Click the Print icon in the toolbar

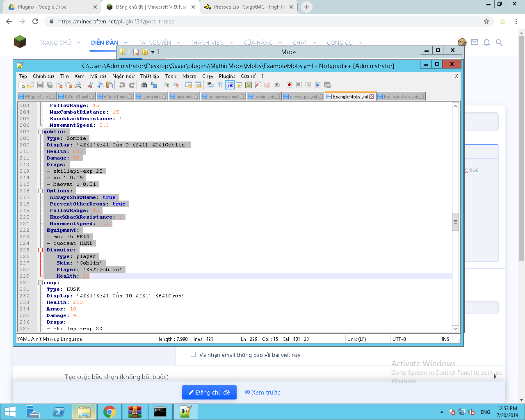[78, 85]
